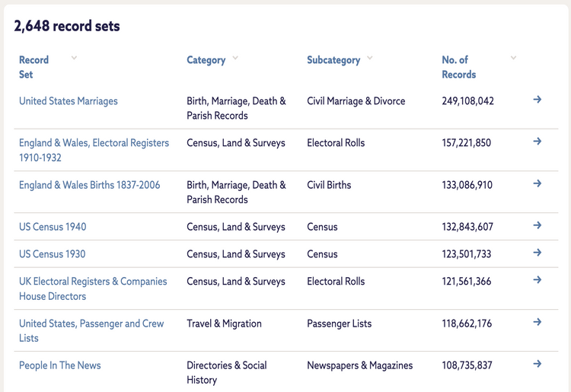Image resolution: width=571 pixels, height=392 pixels.
Task: Click arrow icon in US Census 1930 row
Action: [537, 253]
